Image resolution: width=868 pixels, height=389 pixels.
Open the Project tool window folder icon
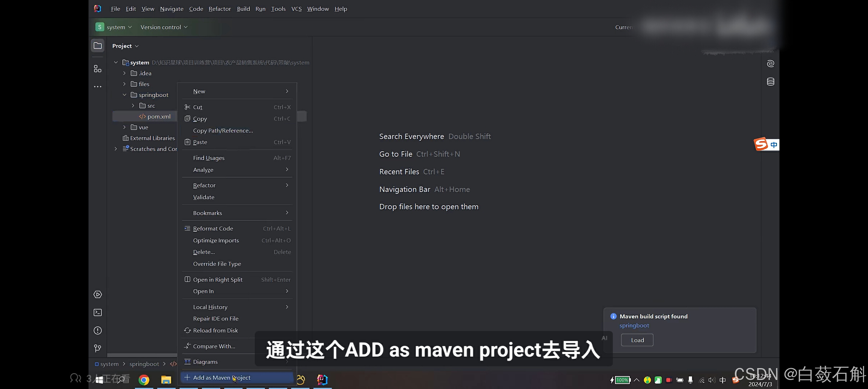98,46
